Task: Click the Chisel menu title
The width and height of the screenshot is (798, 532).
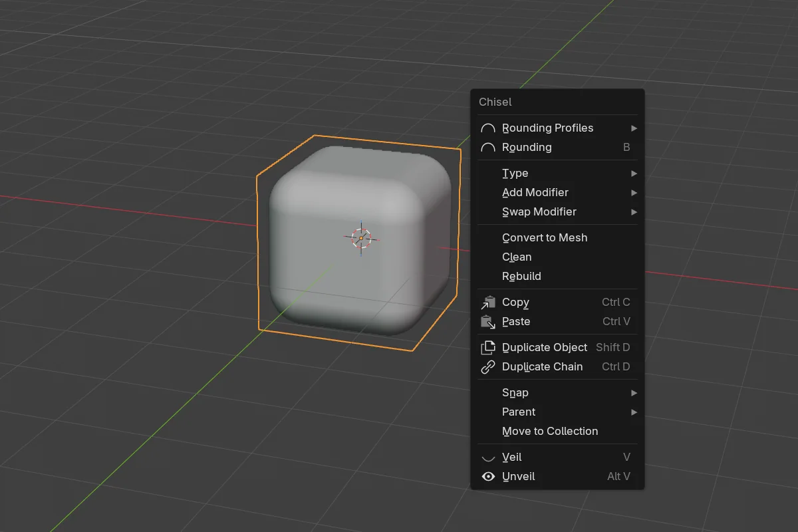Action: [495, 102]
